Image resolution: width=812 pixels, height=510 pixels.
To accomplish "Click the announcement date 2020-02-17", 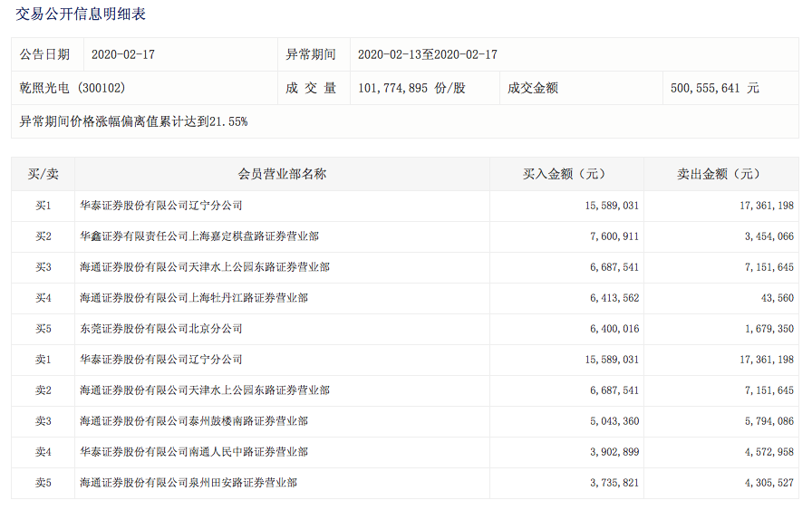I will 123,54.
